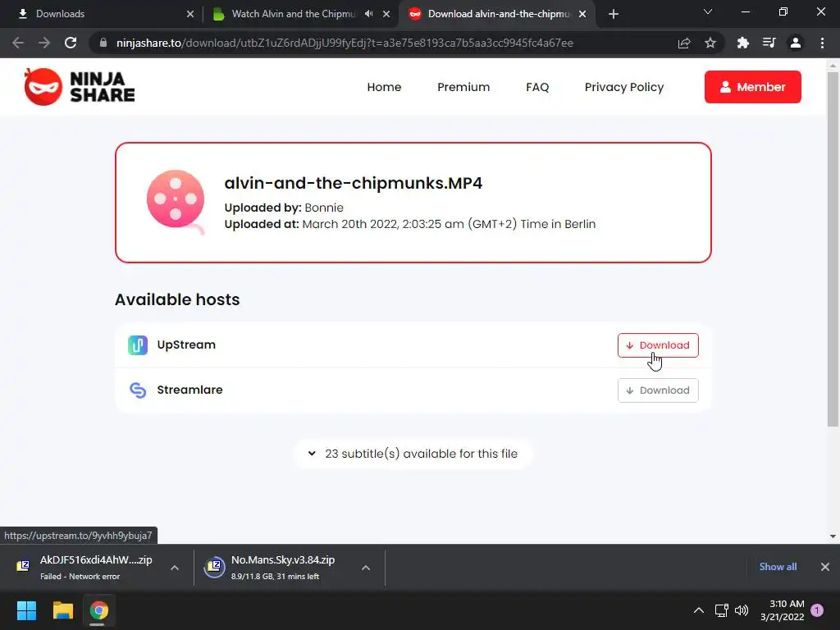Expand the 23 subtitles available dropdown
This screenshot has width=840, height=630.
coord(413,454)
